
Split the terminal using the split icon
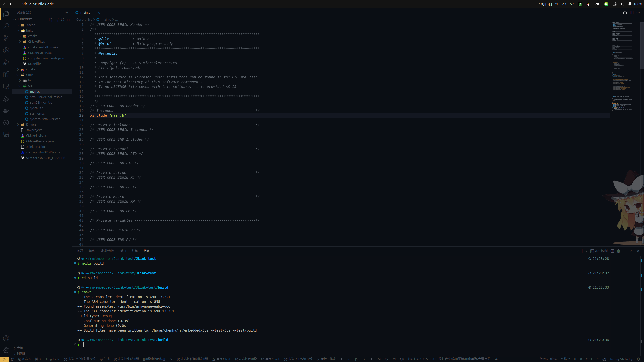(612, 251)
